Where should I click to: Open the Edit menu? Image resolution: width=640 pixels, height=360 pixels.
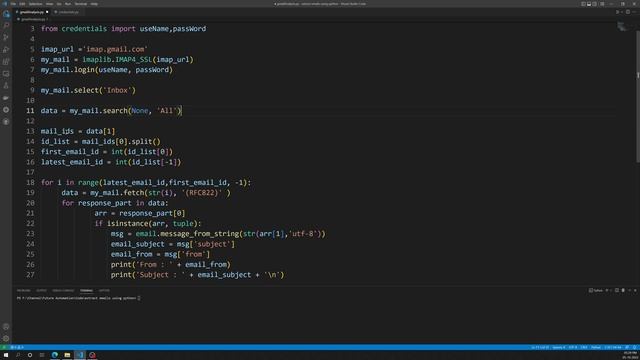(x=22, y=4)
